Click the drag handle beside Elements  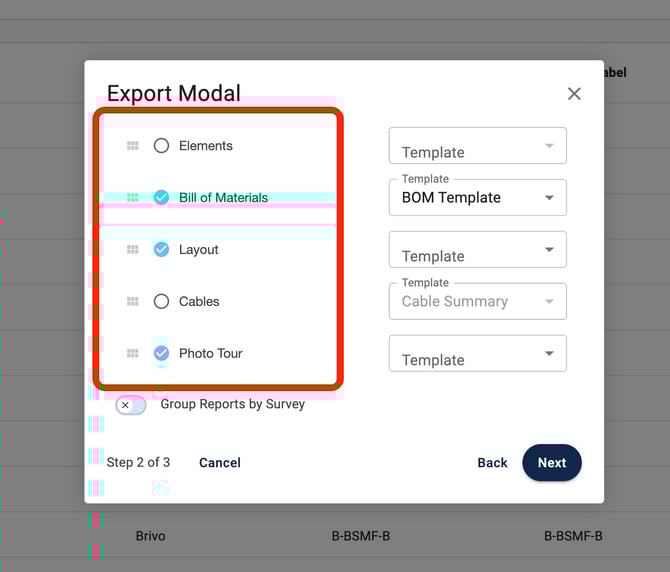[132, 146]
